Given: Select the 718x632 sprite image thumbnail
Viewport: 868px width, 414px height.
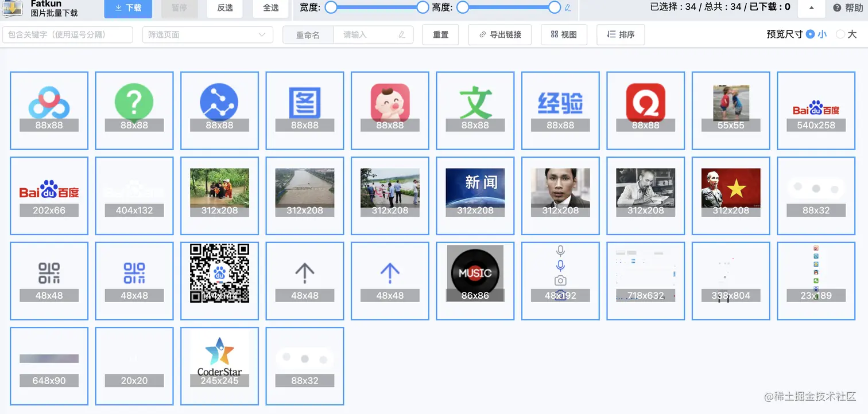Looking at the screenshot, I should [646, 281].
